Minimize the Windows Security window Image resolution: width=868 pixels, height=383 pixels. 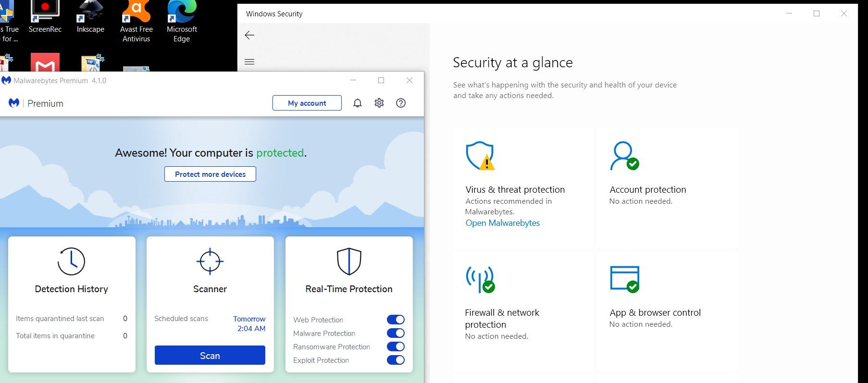[789, 13]
